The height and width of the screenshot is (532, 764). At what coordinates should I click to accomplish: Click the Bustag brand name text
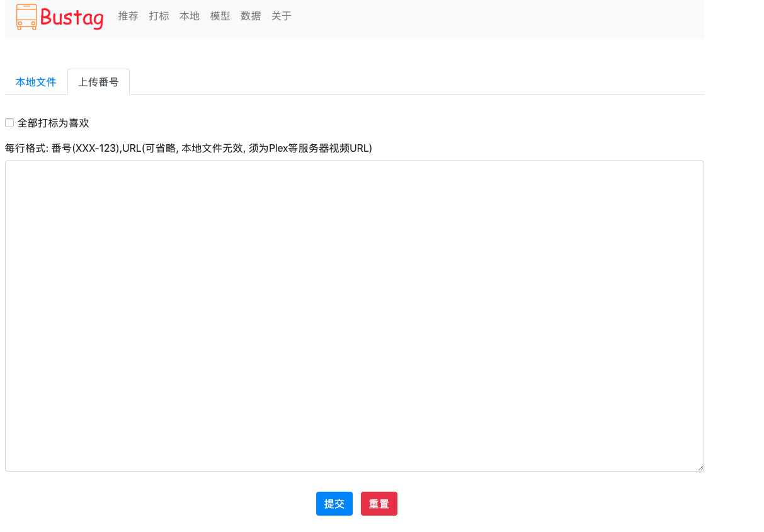pos(72,18)
